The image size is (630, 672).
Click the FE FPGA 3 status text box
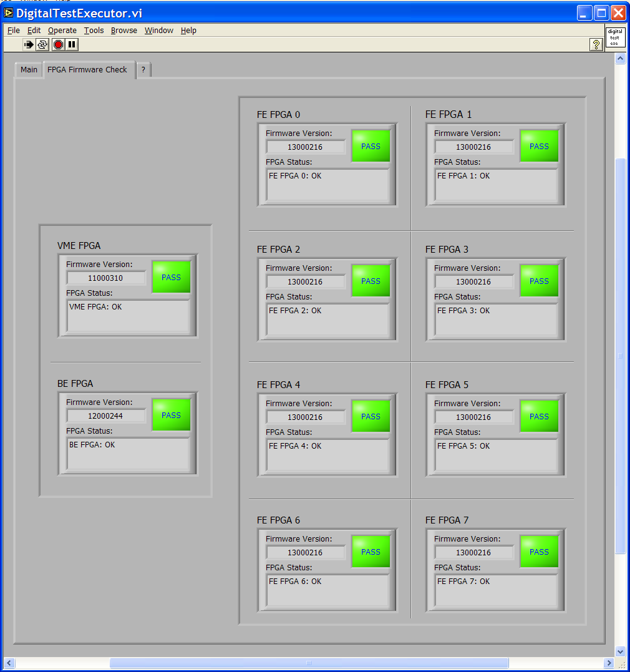(x=496, y=321)
